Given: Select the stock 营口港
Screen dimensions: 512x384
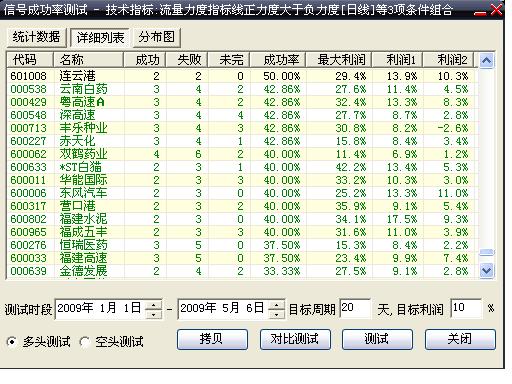Looking at the screenshot, I should tap(77, 206).
